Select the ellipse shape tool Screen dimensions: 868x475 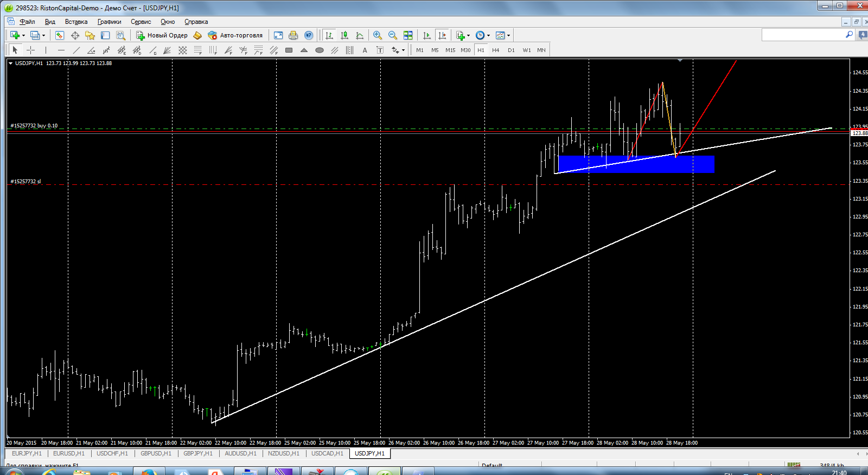click(320, 50)
